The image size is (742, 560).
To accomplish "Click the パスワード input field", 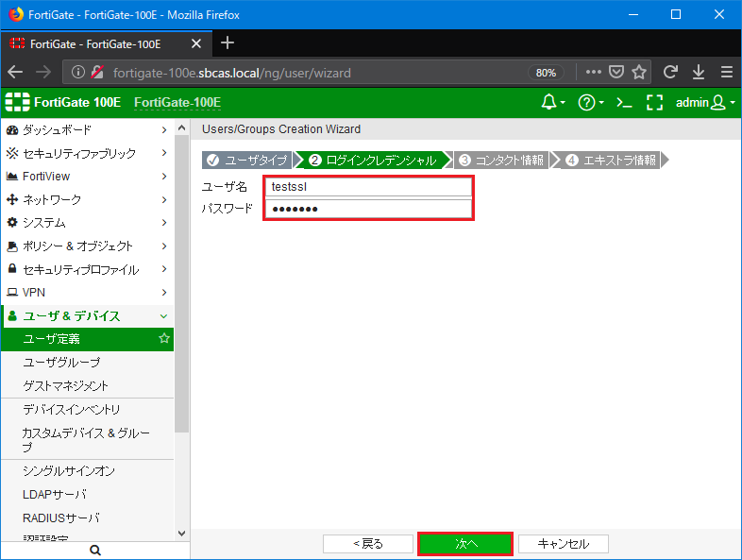I will 368,209.
